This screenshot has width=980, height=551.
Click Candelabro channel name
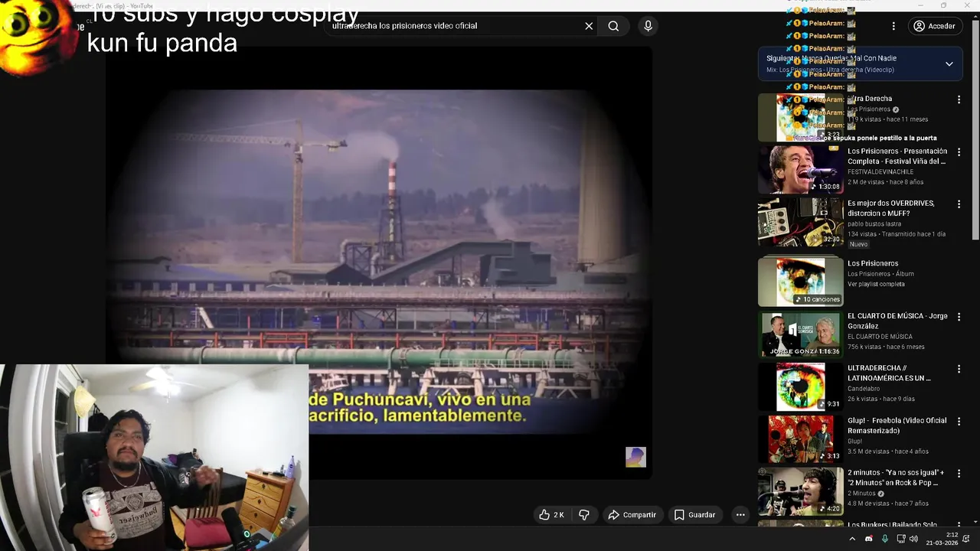coord(864,389)
